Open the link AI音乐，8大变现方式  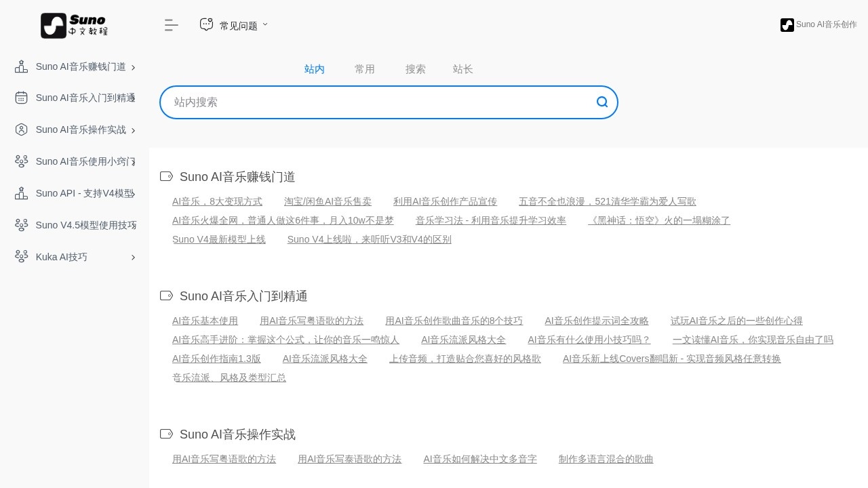click(x=217, y=201)
